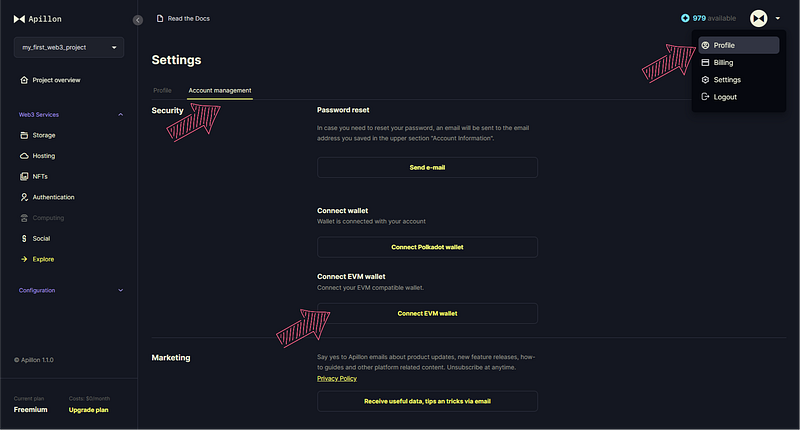Click Connect EVM wallet button
This screenshot has height=430, width=800.
pos(427,313)
